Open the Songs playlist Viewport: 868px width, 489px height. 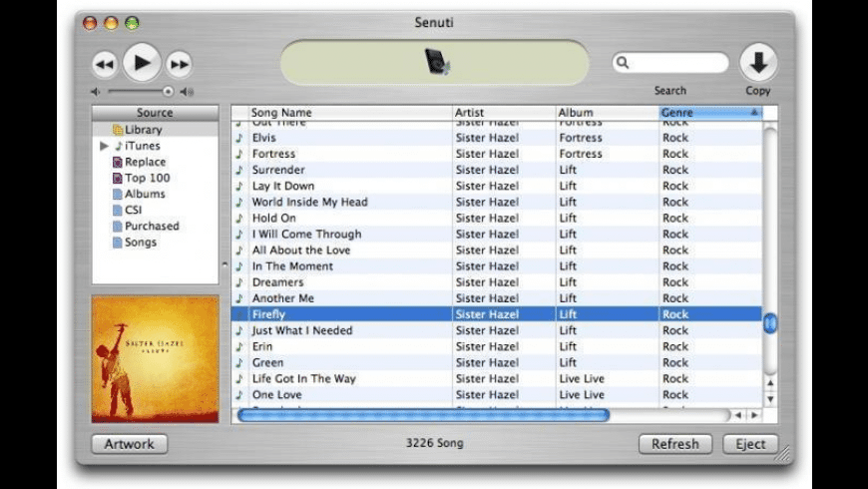(140, 243)
